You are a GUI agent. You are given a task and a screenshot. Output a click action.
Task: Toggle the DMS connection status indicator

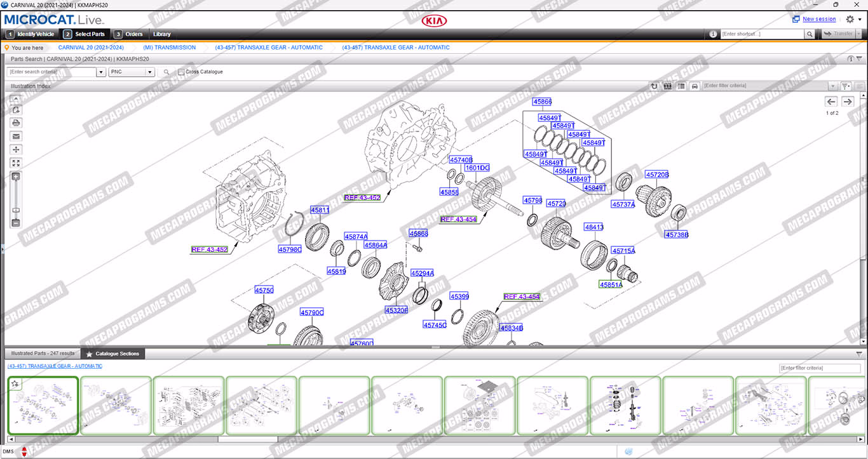24,451
